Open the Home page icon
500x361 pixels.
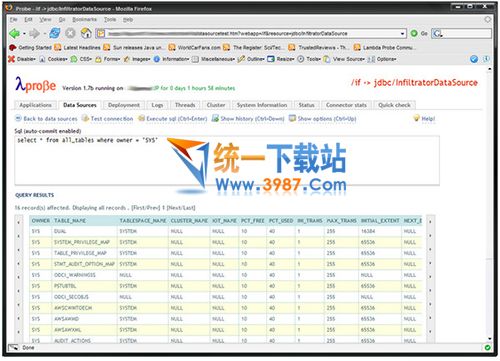pos(86,33)
